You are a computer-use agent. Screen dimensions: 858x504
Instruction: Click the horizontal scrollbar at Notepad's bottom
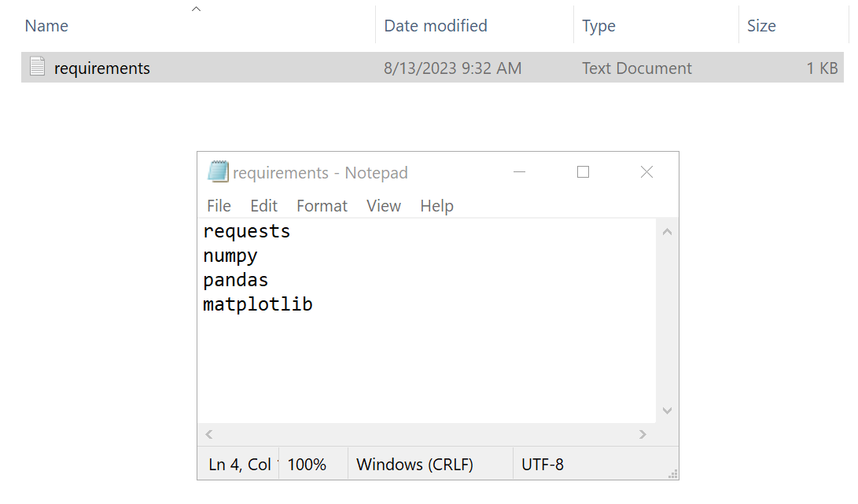pos(425,434)
